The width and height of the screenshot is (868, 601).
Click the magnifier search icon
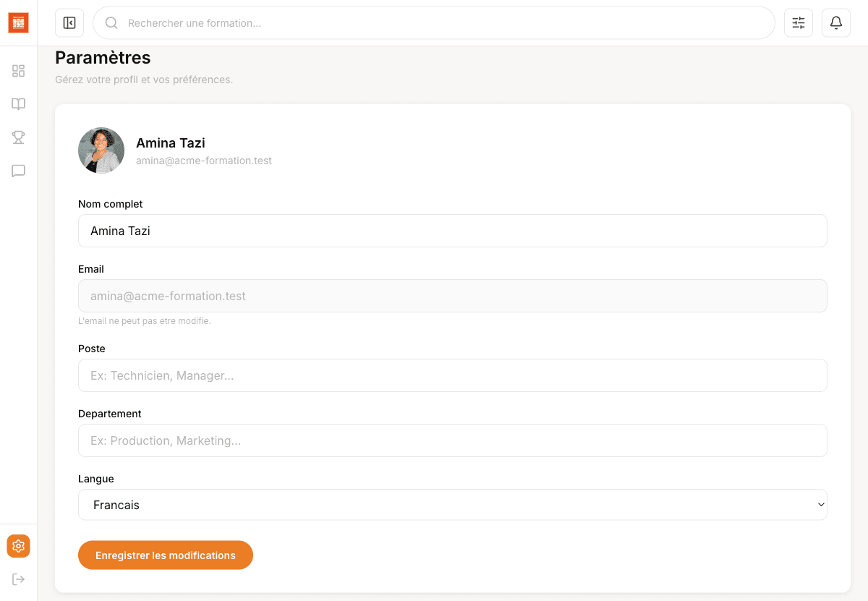click(111, 23)
